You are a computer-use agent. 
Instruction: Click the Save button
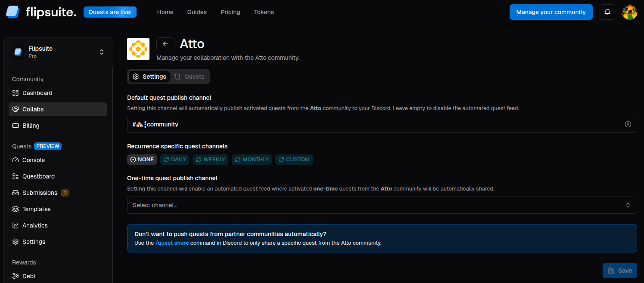click(620, 271)
